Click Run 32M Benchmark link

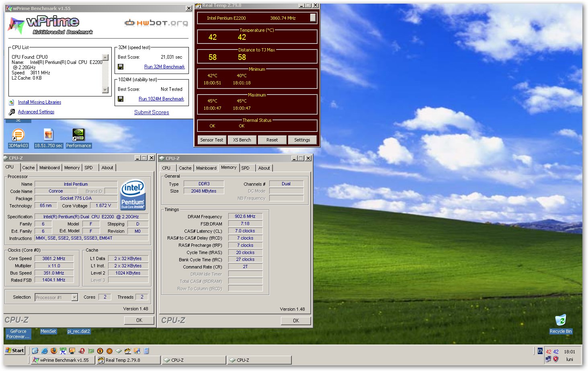click(164, 67)
